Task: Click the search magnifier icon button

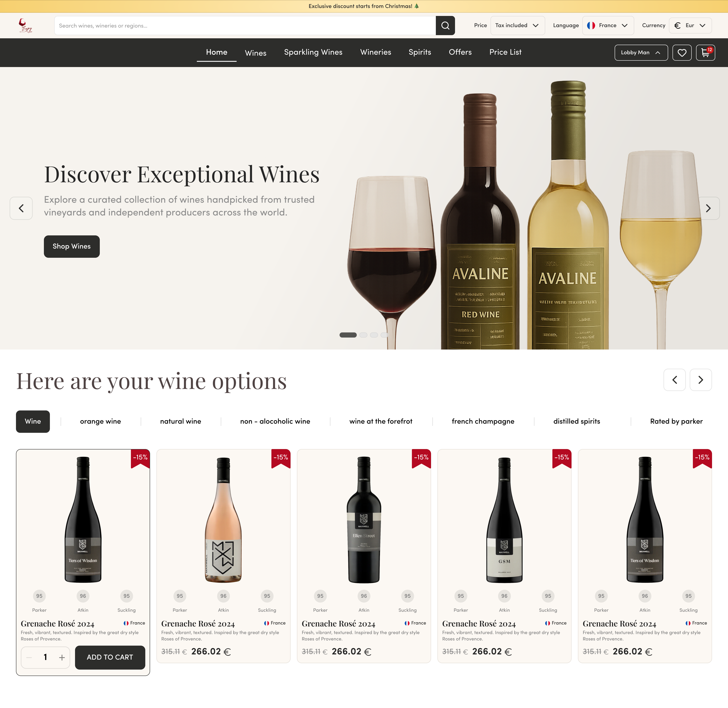Action: pyautogui.click(x=445, y=26)
